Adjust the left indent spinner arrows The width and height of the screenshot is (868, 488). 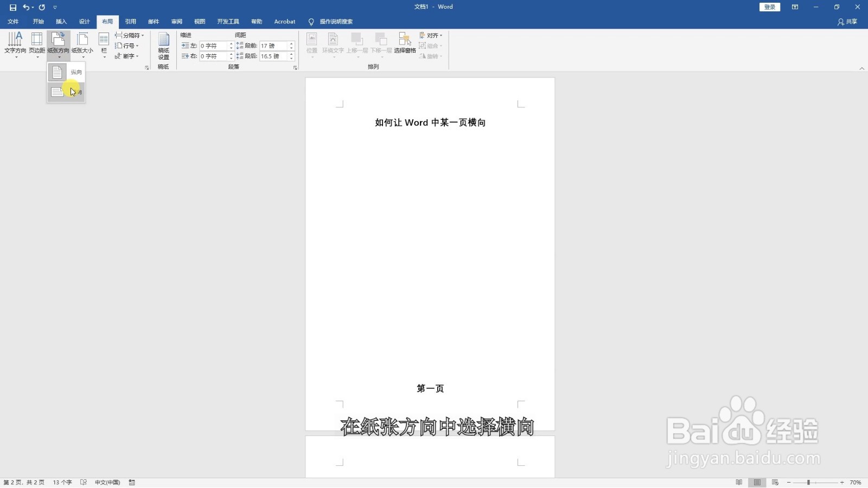tap(231, 46)
